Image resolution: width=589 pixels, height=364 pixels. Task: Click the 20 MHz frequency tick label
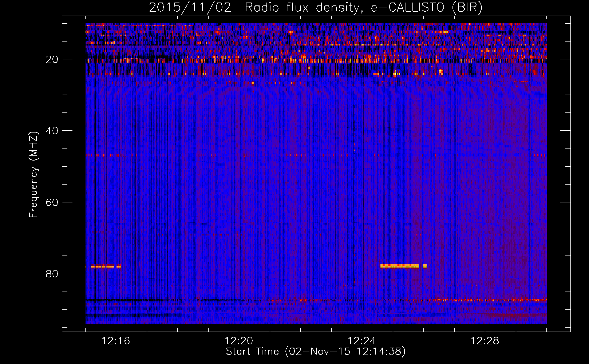(52, 59)
